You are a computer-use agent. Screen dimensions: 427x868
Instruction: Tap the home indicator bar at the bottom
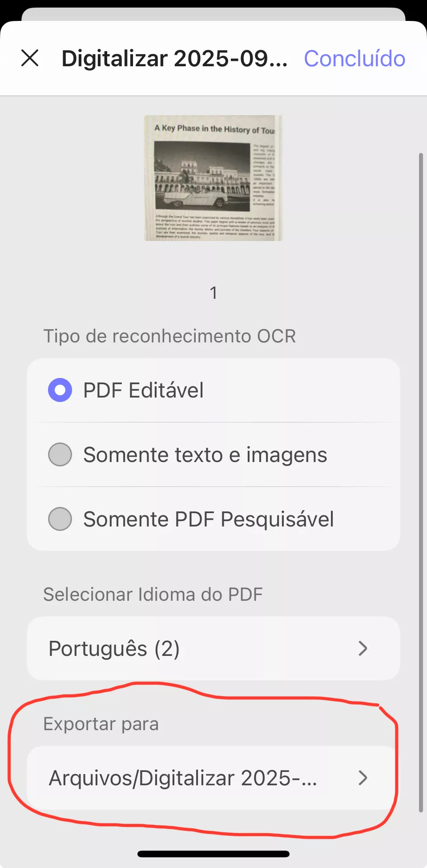(x=213, y=854)
